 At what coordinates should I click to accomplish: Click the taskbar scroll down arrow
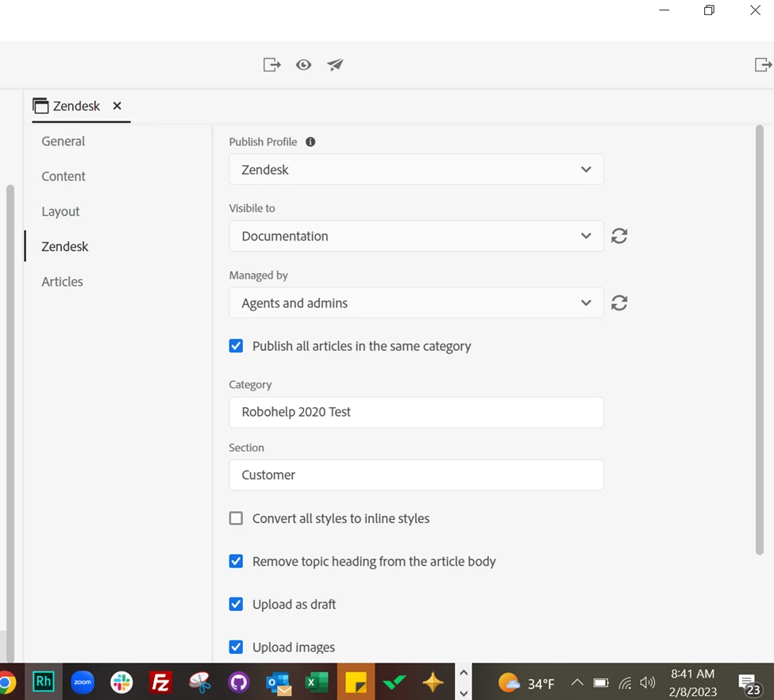pos(464,693)
